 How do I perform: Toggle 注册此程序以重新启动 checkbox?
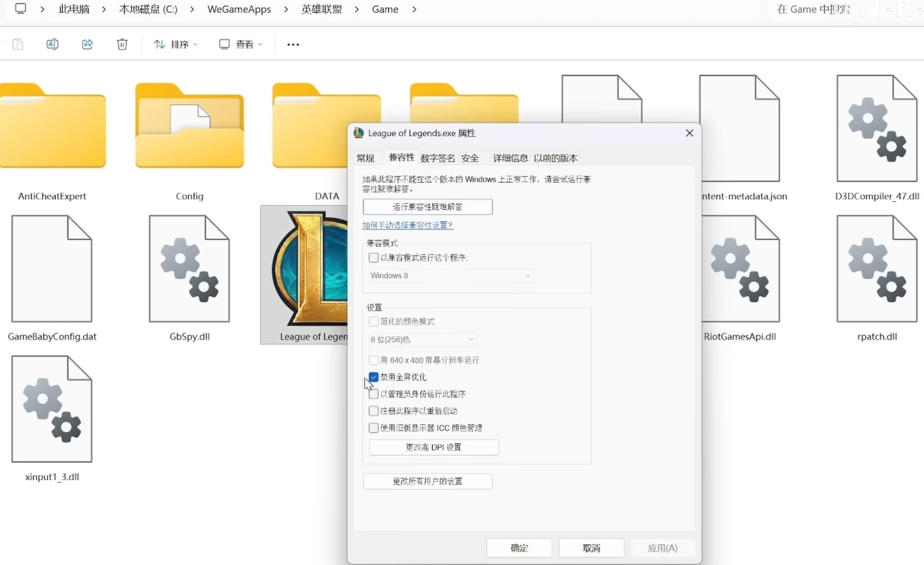[374, 411]
